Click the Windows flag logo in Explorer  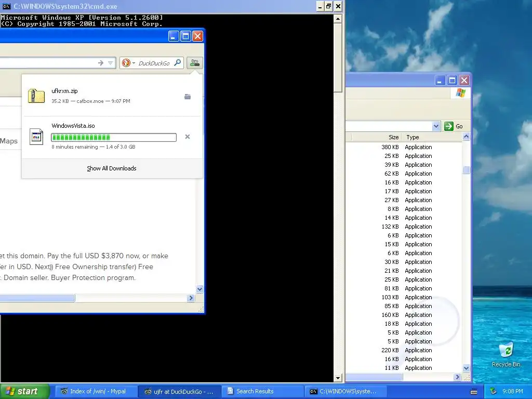(461, 92)
